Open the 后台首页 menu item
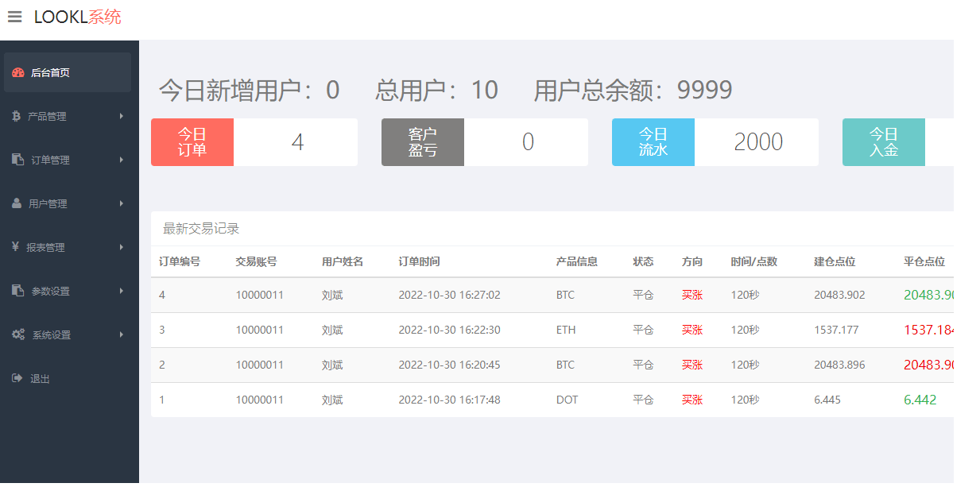 pyautogui.click(x=68, y=72)
